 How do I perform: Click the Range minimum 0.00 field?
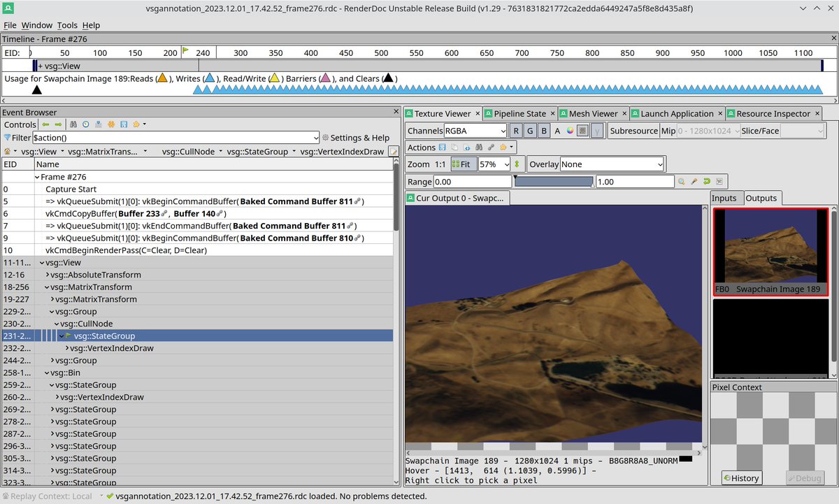click(x=473, y=182)
